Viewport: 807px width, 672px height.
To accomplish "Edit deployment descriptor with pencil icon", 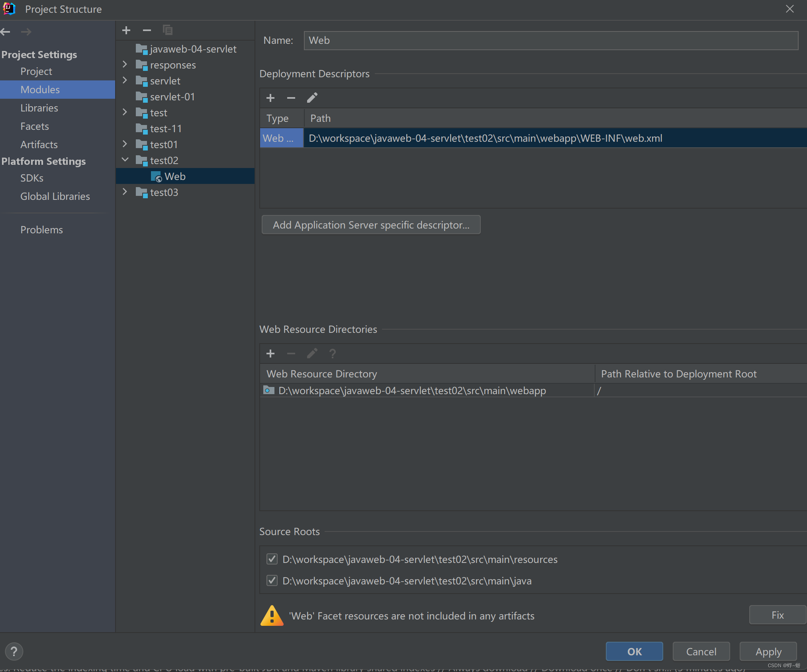I will [312, 98].
